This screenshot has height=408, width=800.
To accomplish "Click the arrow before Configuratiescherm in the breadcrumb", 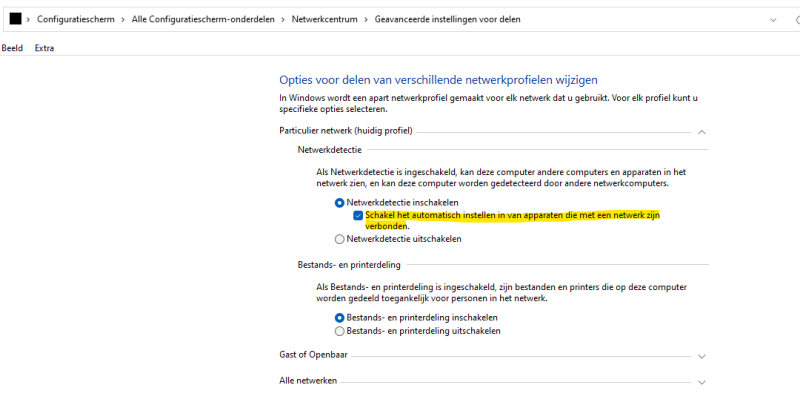I will 28,20.
